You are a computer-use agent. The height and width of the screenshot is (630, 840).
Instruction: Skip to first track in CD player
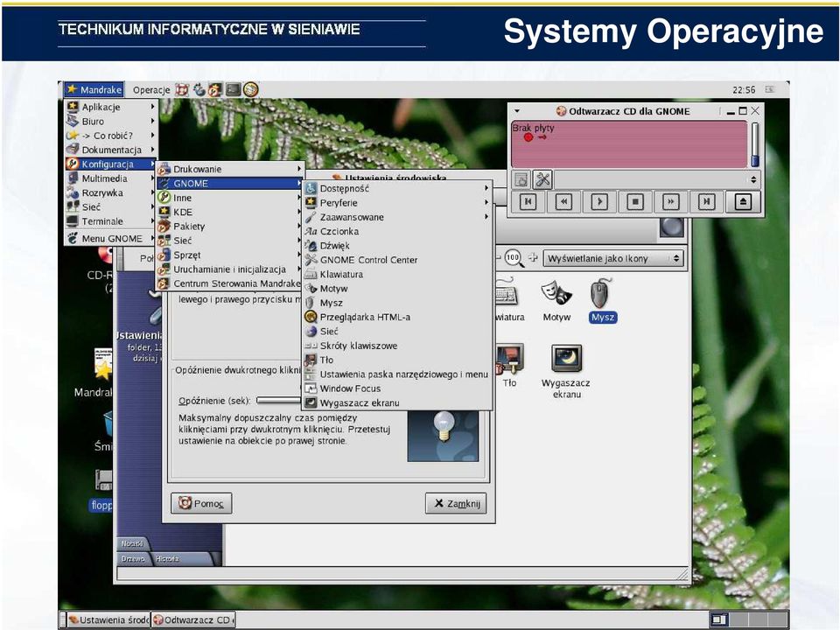click(528, 201)
